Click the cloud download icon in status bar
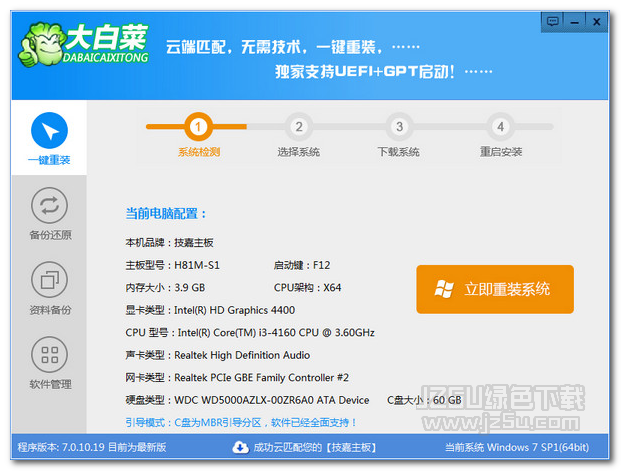Screen dimensions: 621x471 tap(240, 447)
